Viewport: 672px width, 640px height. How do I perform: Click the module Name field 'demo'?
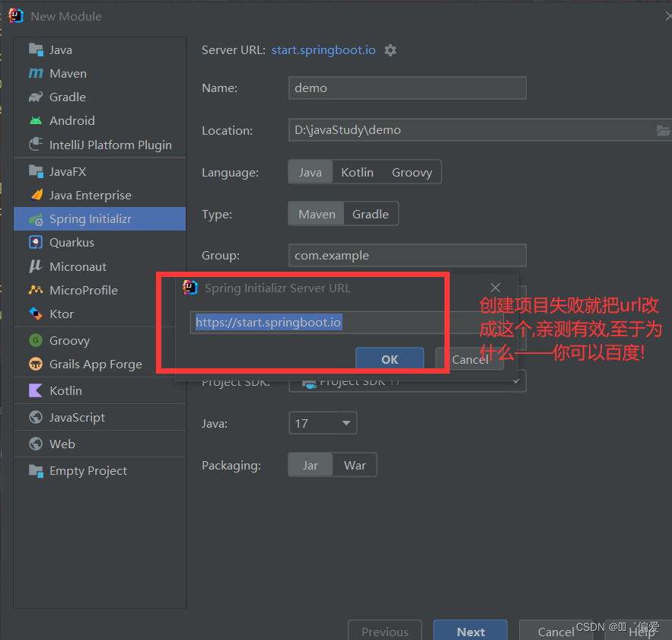(x=407, y=88)
